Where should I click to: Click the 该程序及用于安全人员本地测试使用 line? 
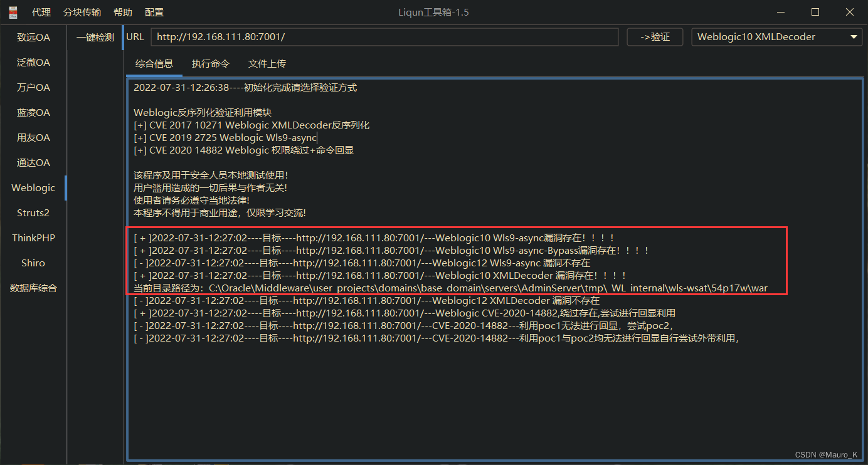point(211,175)
